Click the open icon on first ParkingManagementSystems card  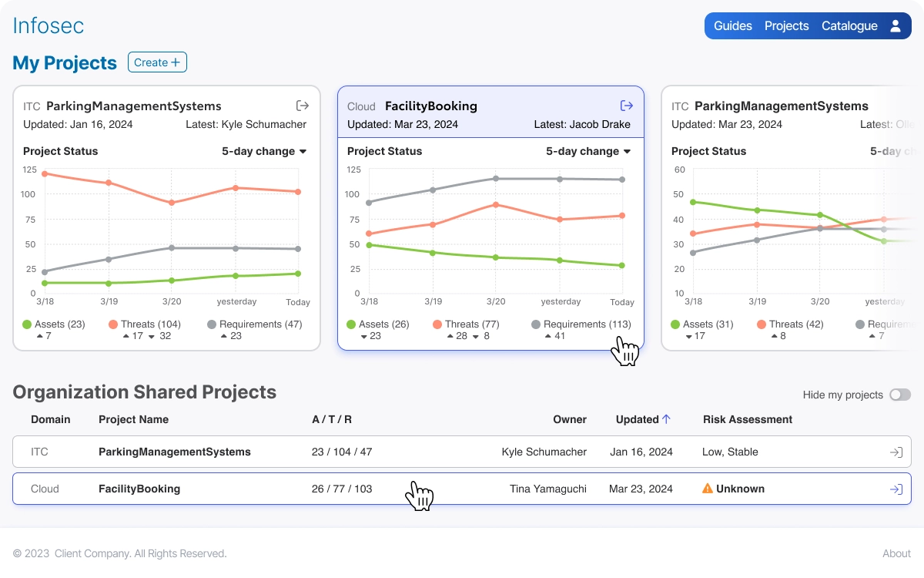click(x=303, y=106)
